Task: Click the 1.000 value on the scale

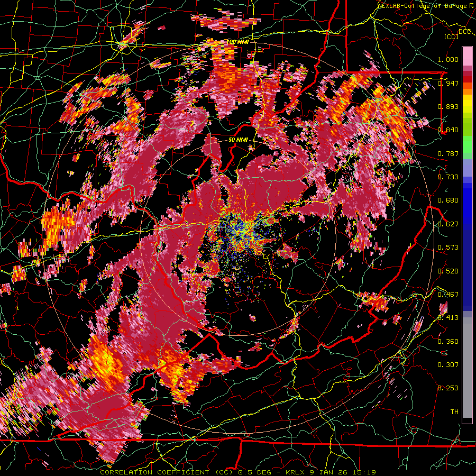Action: click(x=448, y=59)
